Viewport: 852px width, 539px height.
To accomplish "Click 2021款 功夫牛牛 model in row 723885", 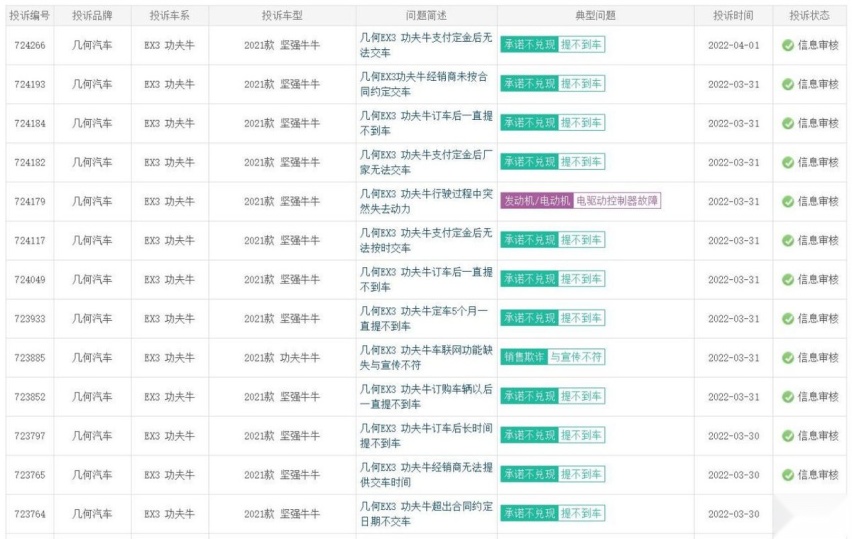I will pos(282,358).
